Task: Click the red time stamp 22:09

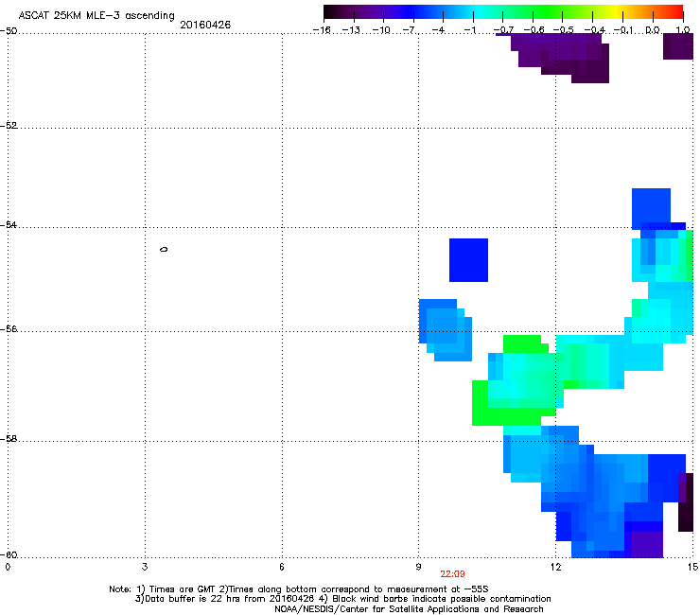Action: pyautogui.click(x=452, y=574)
